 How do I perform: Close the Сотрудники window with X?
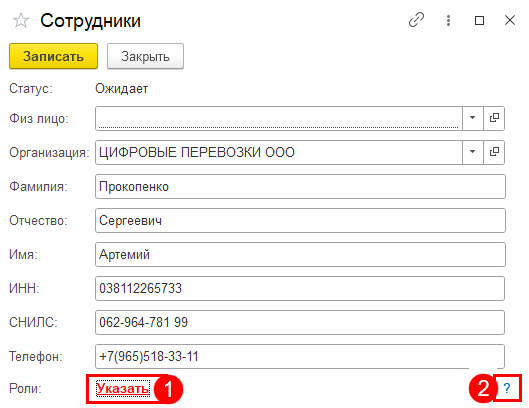click(x=510, y=20)
